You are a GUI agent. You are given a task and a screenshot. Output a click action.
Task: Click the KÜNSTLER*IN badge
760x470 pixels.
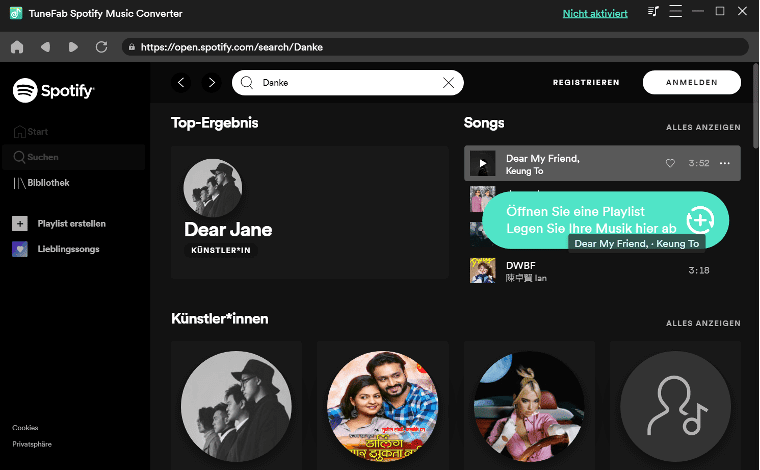(x=221, y=250)
